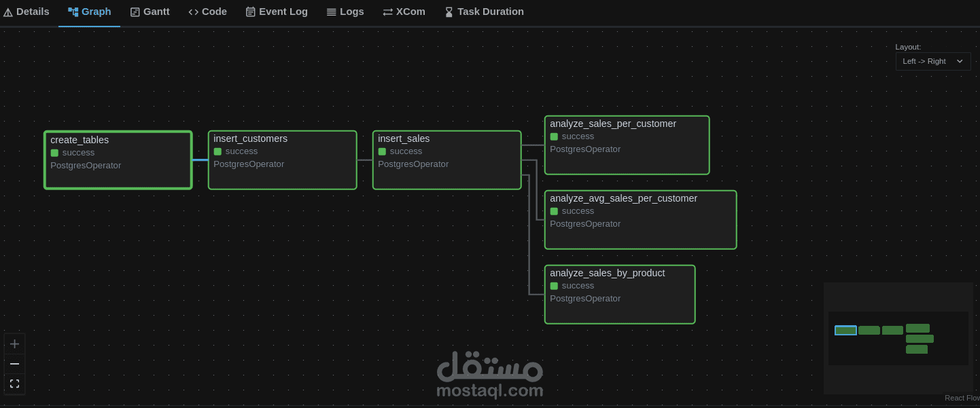
Task: Click the green success indicator on create_tables node
Action: pos(54,153)
